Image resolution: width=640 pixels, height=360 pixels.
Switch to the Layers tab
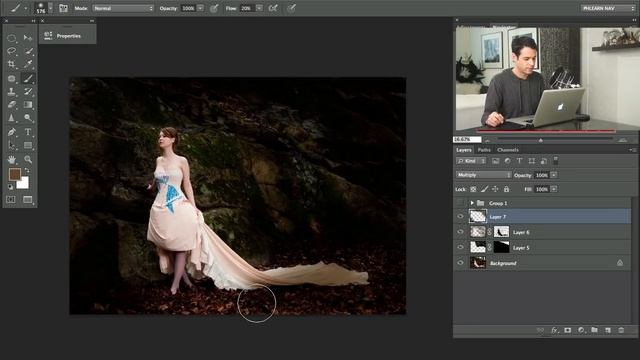pos(464,150)
